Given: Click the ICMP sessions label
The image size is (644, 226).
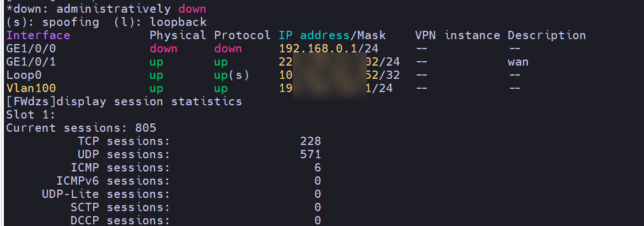Looking at the screenshot, I should (x=120, y=168).
